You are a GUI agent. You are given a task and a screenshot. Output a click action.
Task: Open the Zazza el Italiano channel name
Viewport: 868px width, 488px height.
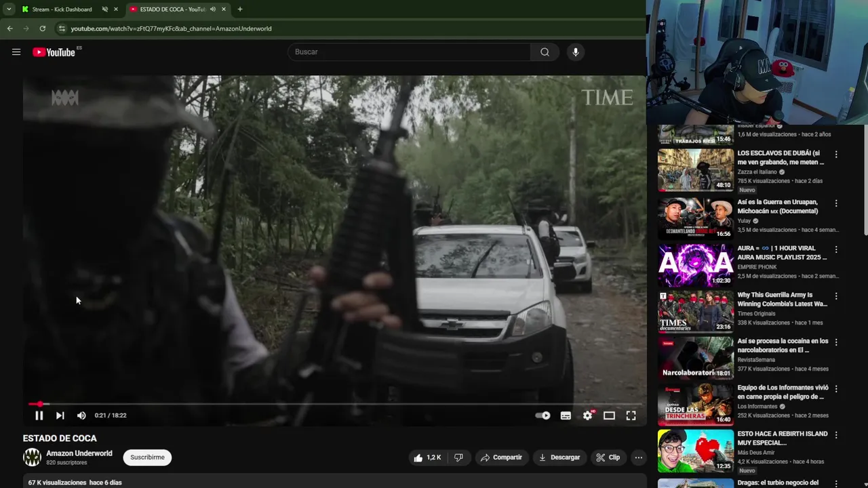click(757, 172)
